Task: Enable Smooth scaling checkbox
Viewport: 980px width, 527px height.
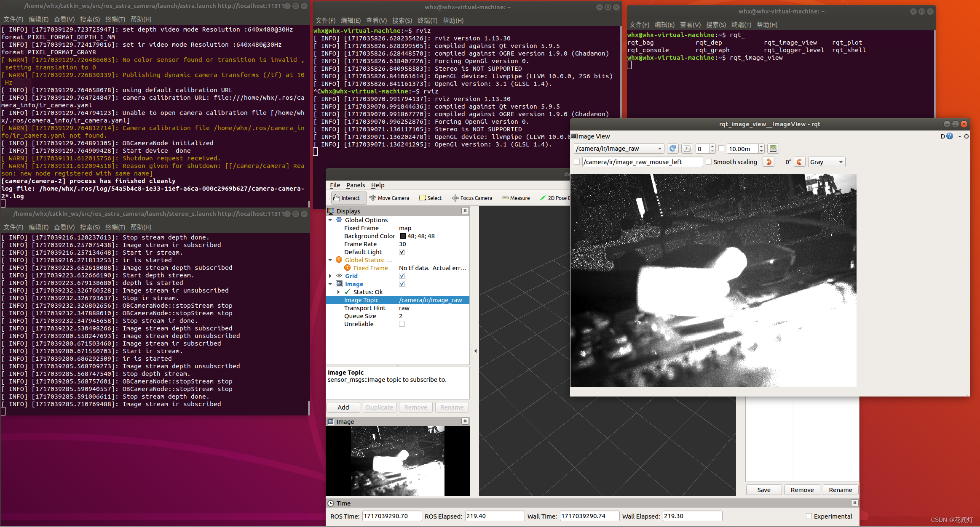Action: click(x=709, y=162)
